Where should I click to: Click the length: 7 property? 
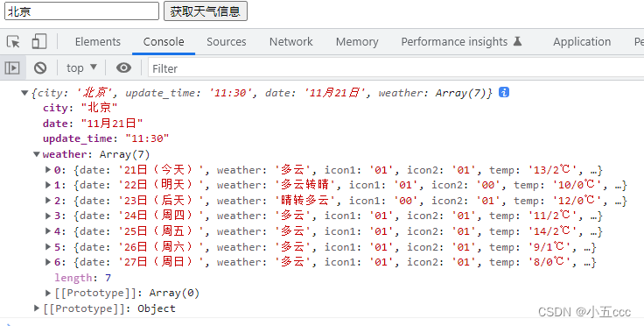click(x=83, y=278)
